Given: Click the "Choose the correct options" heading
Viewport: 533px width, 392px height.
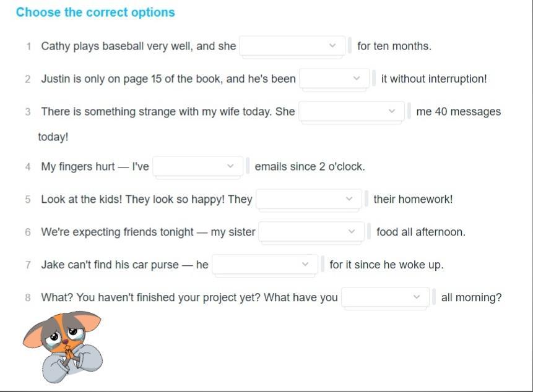Looking at the screenshot, I should [x=95, y=12].
